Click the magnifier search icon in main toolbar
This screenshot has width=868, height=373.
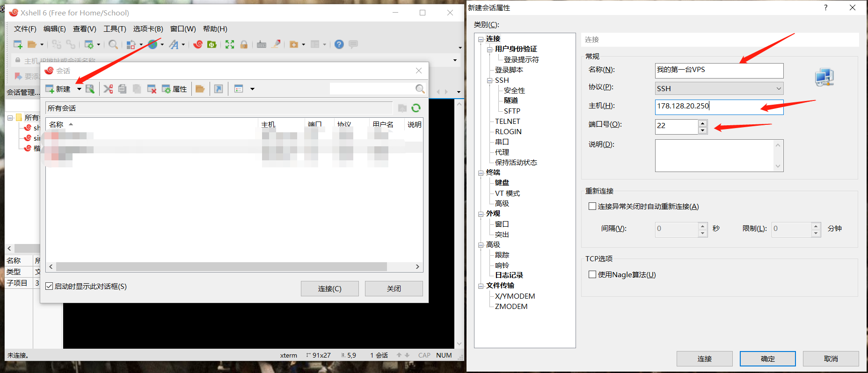click(x=113, y=44)
